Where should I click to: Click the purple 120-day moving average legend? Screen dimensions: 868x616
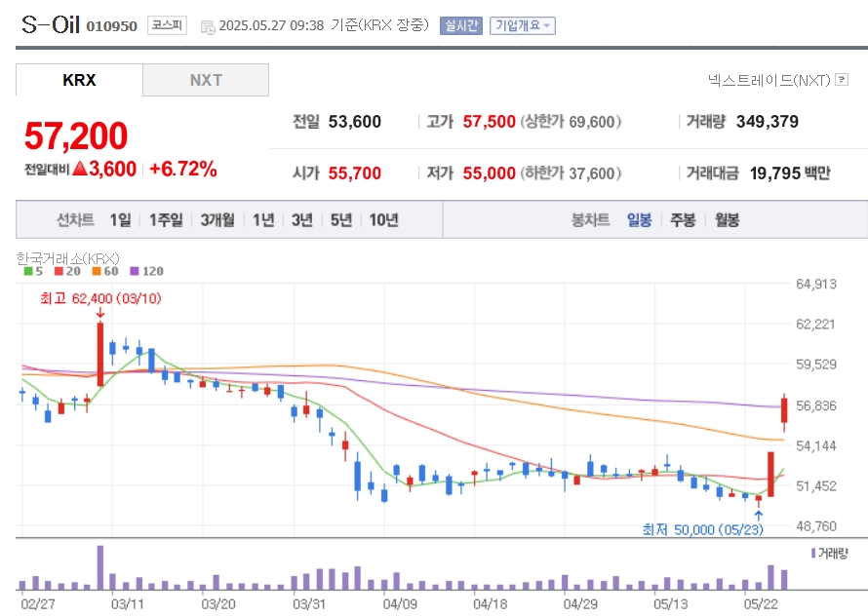(x=146, y=271)
